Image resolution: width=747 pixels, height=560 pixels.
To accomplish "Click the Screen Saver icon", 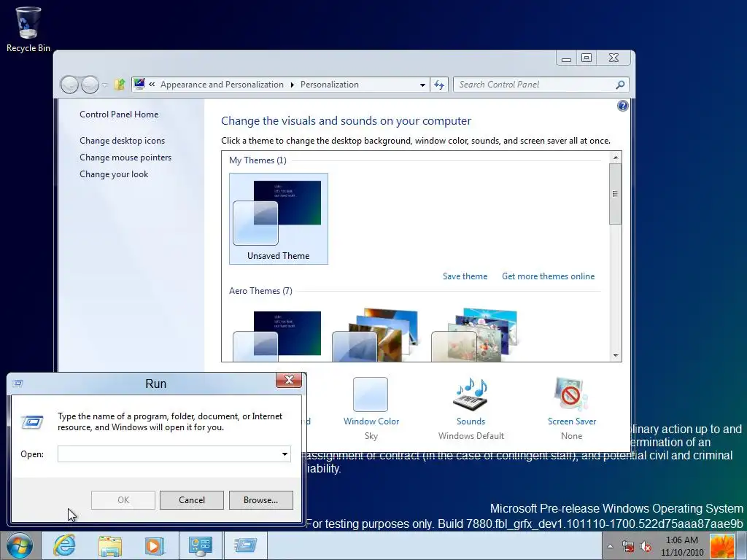I will pos(571,394).
